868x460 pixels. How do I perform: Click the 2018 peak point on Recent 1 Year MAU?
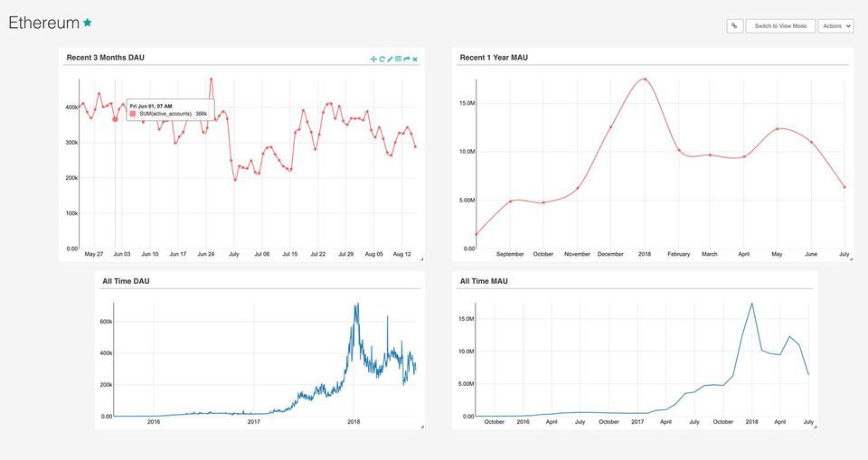(x=645, y=79)
